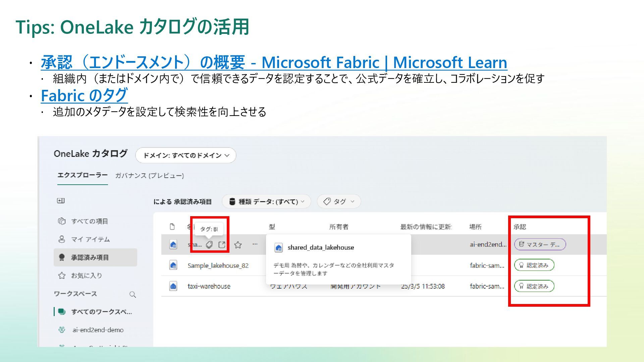Click the lakehouse icon of the first row
Viewport: 644px width, 362px height.
point(173,244)
